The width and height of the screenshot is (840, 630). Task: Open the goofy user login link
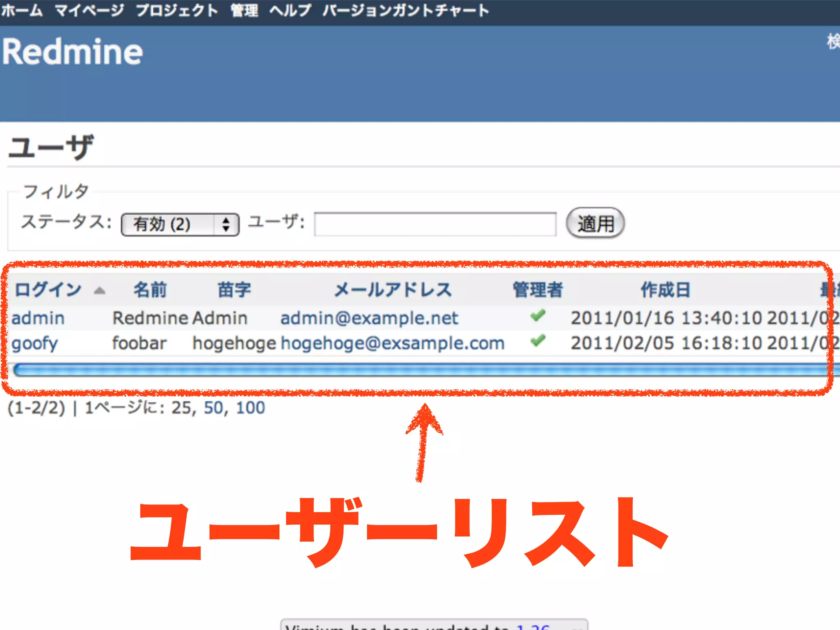point(35,344)
